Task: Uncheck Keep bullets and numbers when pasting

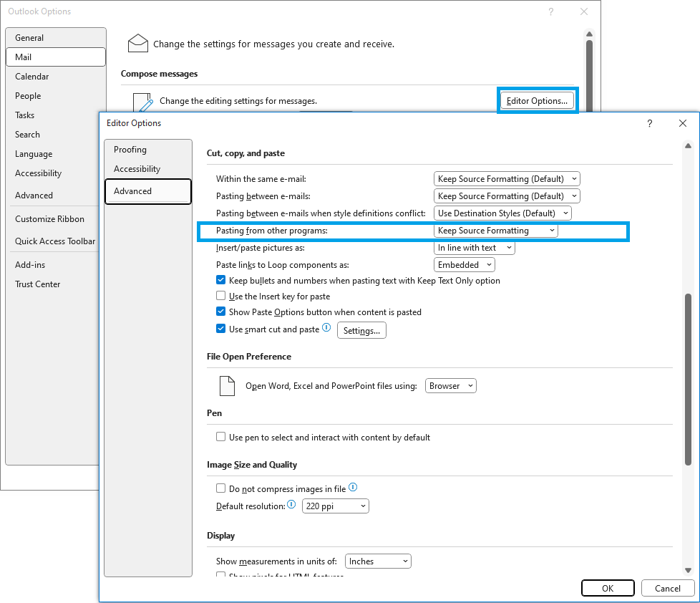Action: pos(221,281)
